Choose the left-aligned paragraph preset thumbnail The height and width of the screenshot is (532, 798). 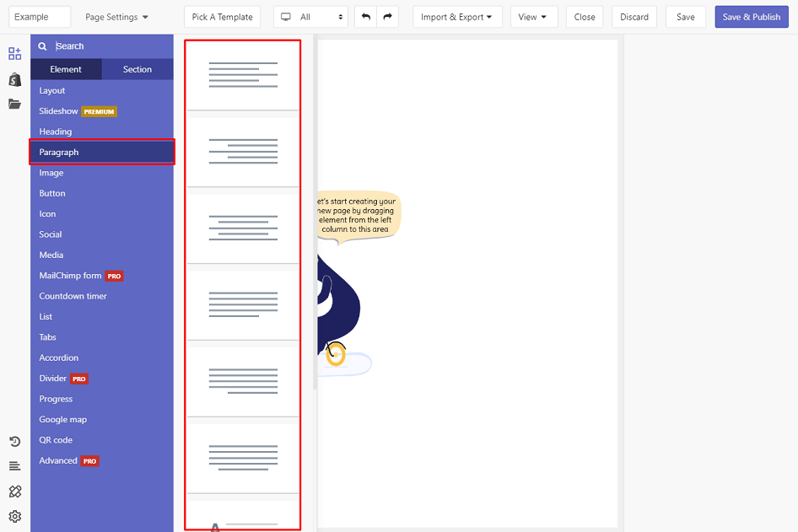pos(243,75)
